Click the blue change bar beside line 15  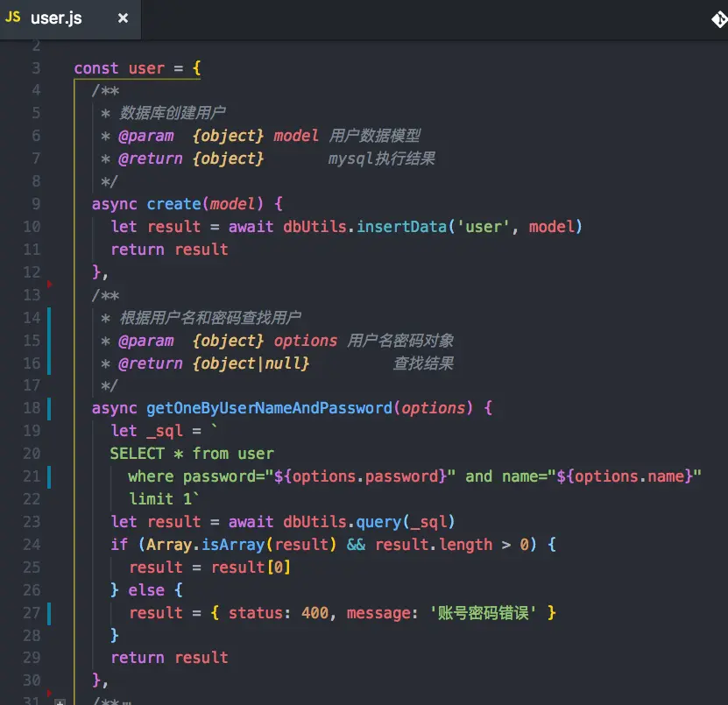(x=49, y=341)
